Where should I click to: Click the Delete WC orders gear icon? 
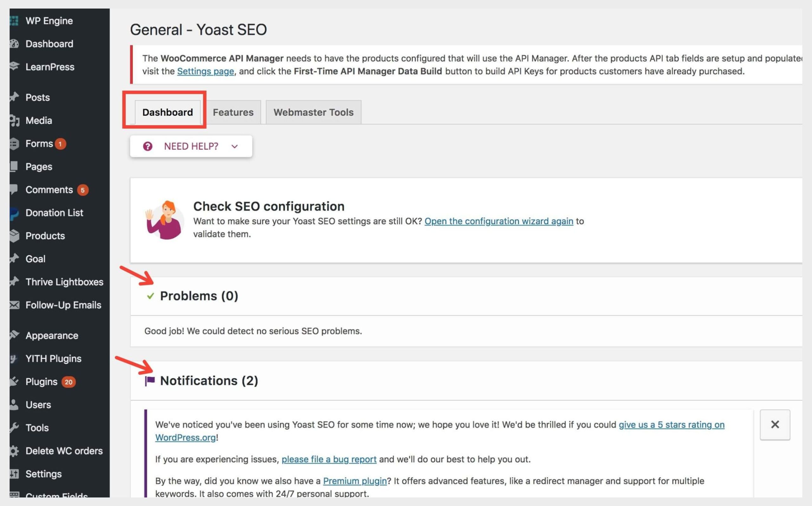[14, 451]
